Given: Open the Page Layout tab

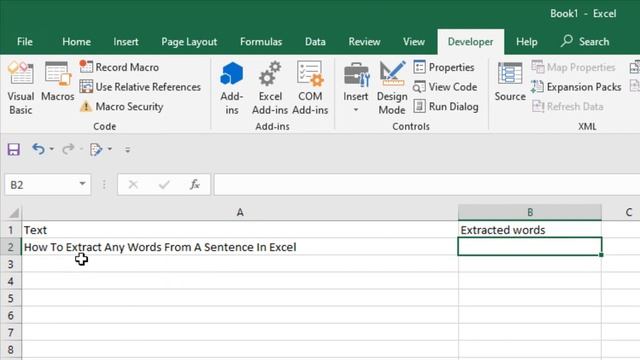Looking at the screenshot, I should pyautogui.click(x=189, y=42).
